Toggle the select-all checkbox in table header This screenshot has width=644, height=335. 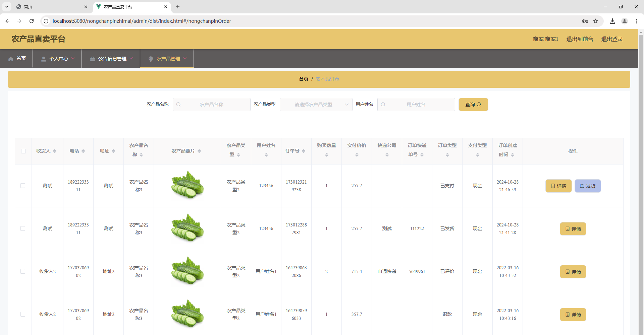coord(23,151)
